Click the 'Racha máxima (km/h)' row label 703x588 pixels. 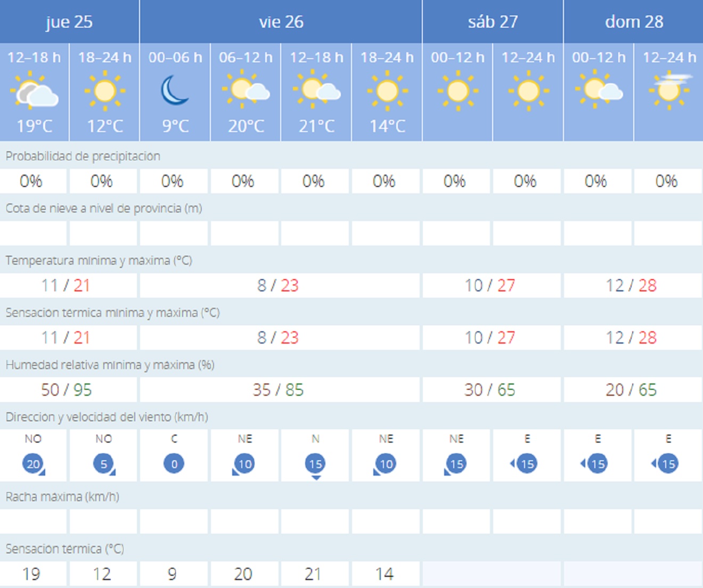point(62,496)
